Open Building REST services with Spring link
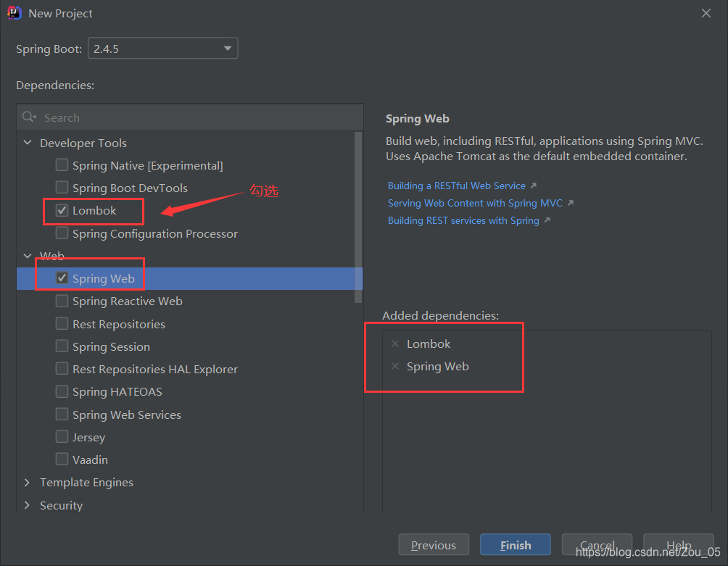The image size is (728, 566). (463, 220)
